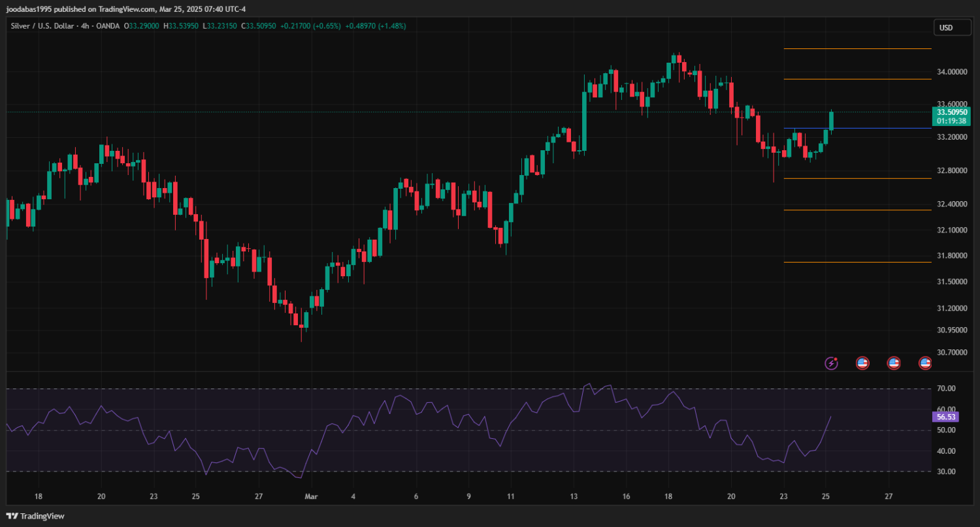This screenshot has height=527, width=980.
Task: Click the 34.00000 price axis label
Action: [951, 72]
